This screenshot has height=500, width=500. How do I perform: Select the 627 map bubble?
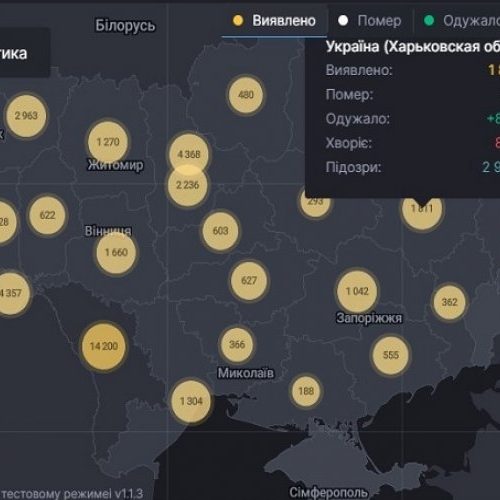pos(249,280)
